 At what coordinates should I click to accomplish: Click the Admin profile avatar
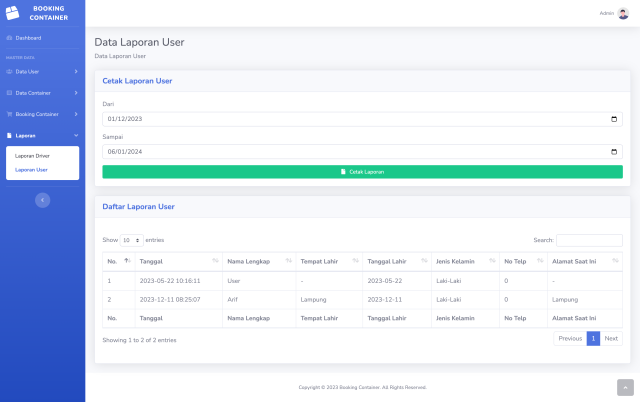tap(624, 13)
